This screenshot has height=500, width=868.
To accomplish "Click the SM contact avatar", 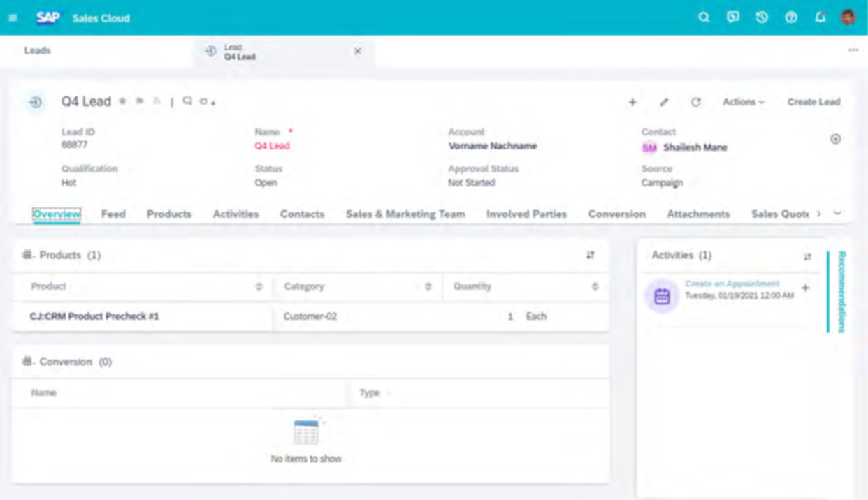I will (x=649, y=147).
